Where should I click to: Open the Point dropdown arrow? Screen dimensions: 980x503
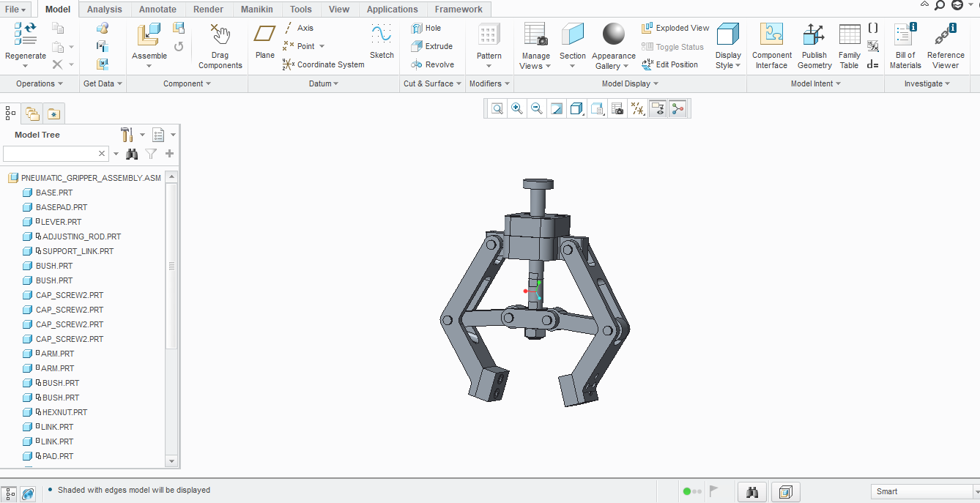click(322, 46)
